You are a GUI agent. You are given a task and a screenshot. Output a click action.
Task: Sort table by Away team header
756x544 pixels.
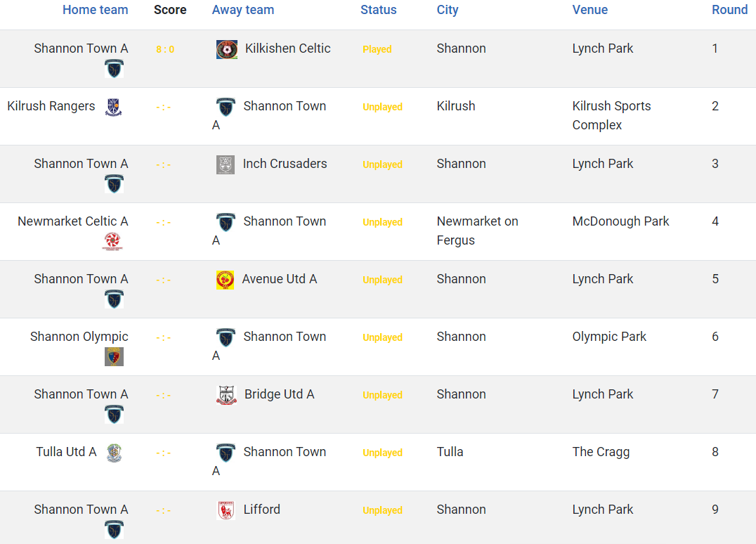(243, 10)
